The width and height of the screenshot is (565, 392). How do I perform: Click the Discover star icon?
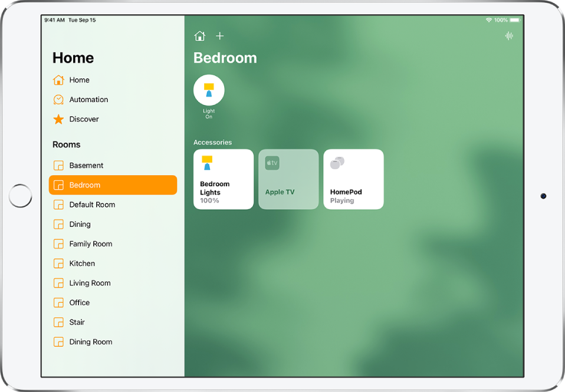coord(58,119)
